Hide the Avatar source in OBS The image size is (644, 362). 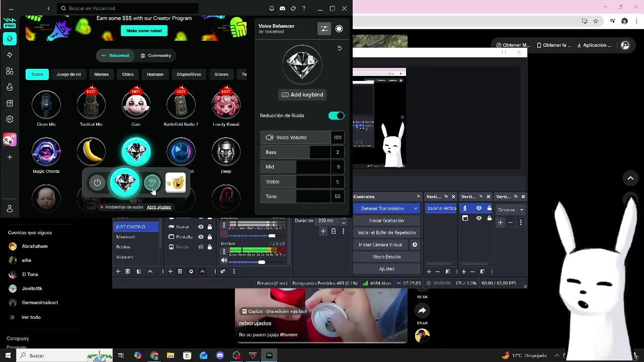(201, 227)
